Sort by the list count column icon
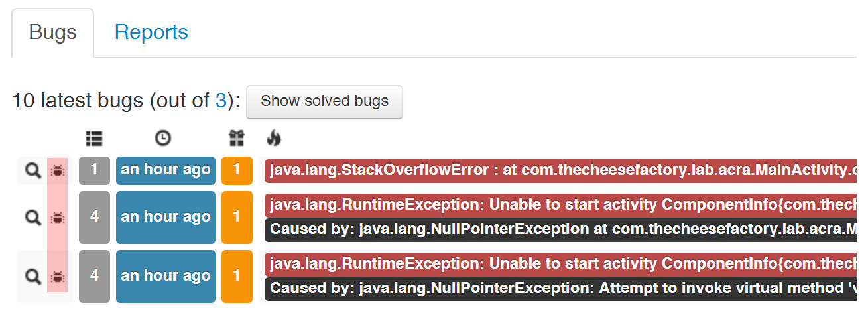 click(94, 138)
